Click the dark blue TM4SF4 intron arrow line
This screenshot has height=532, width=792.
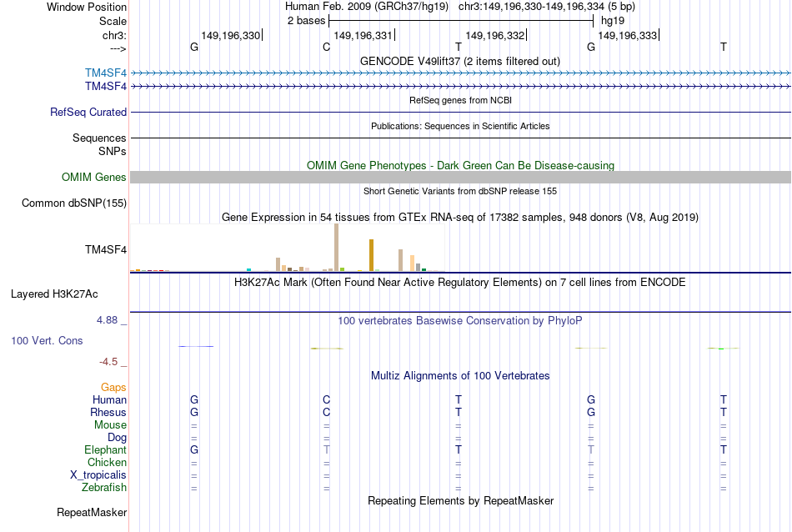pos(461,87)
